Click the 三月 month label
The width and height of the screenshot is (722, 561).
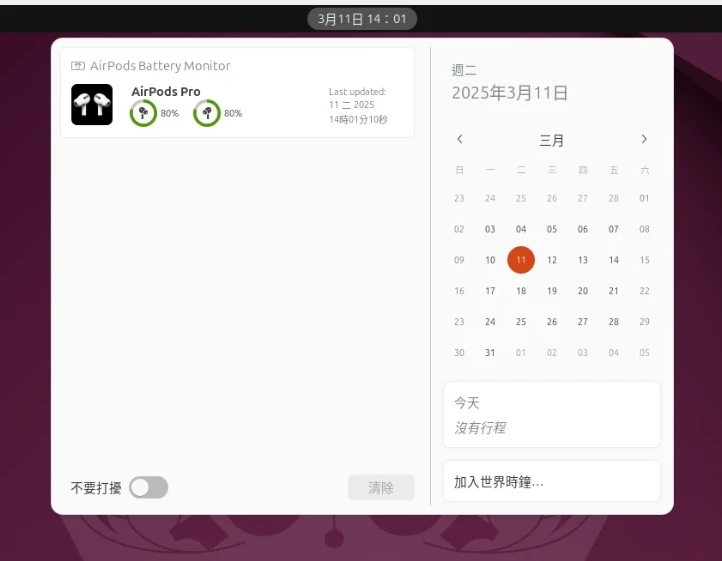point(552,140)
